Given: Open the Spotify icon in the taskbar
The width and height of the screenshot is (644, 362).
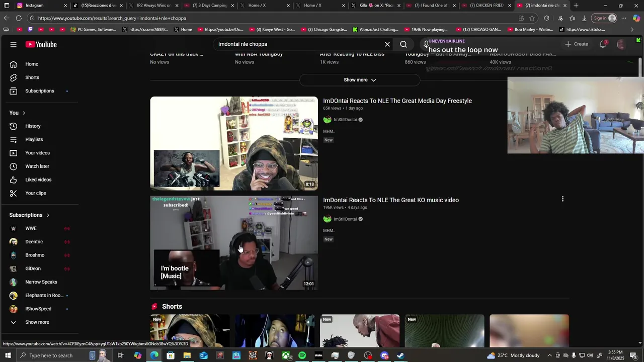Looking at the screenshot, I should (x=302, y=355).
